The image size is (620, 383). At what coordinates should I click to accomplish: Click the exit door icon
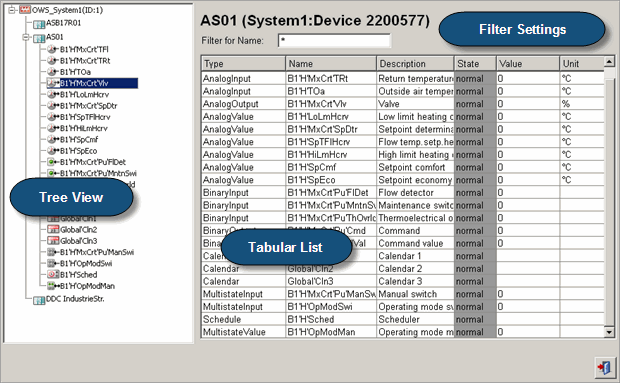pyautogui.click(x=605, y=367)
